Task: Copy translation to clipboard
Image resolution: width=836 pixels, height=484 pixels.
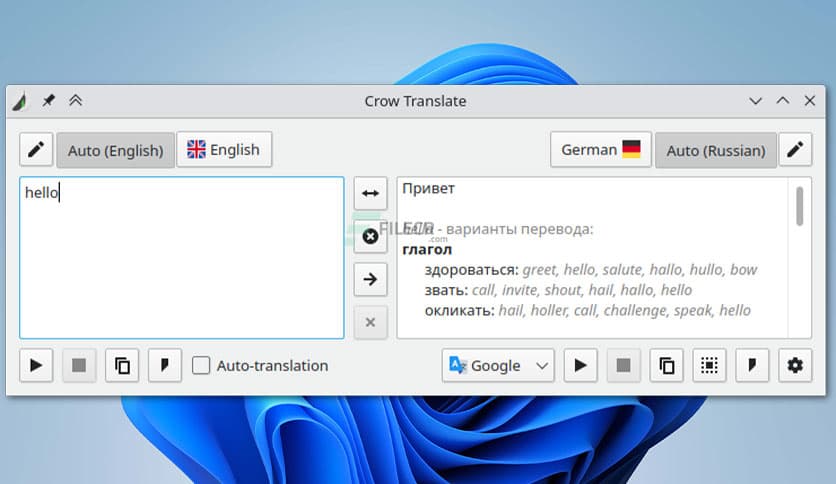Action: click(666, 365)
